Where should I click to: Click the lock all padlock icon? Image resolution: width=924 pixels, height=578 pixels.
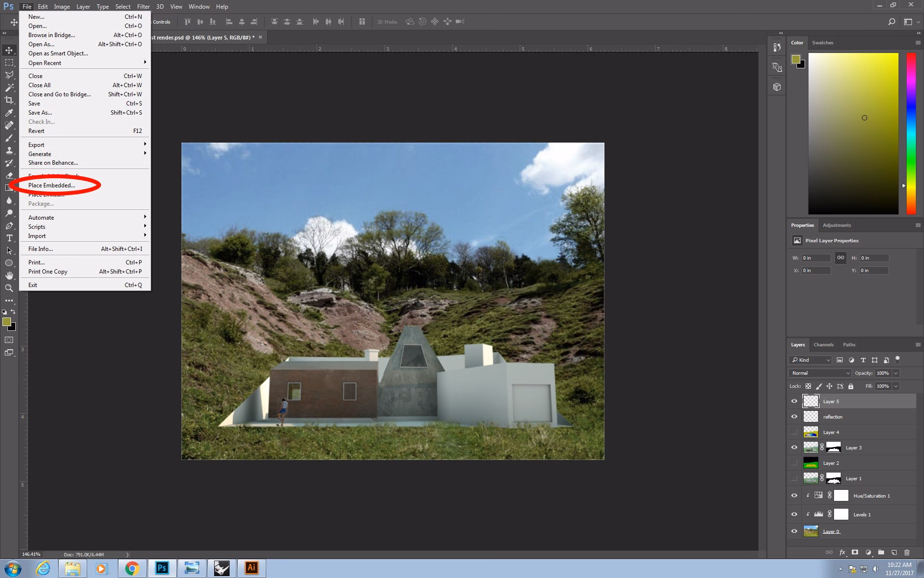851,386
